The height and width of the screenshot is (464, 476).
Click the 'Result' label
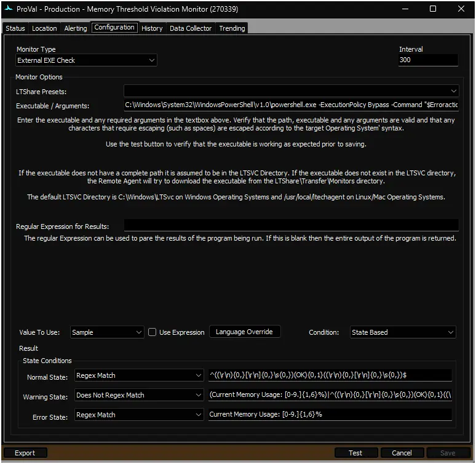pyautogui.click(x=28, y=348)
